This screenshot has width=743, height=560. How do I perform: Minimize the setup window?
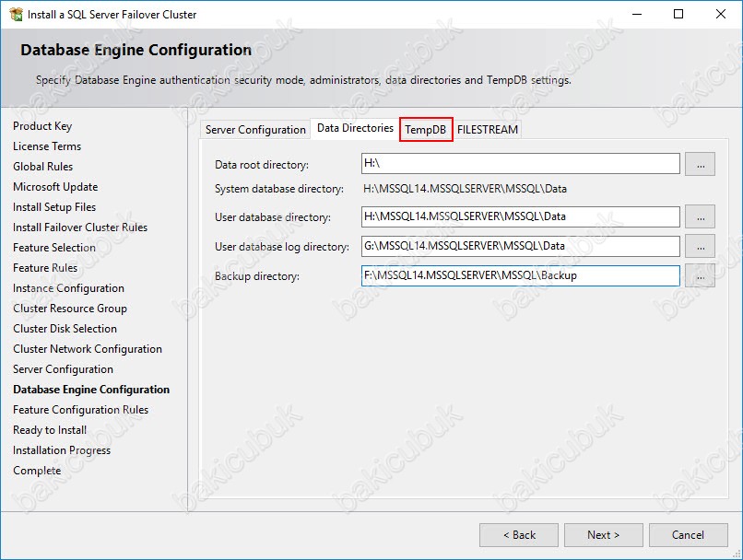pyautogui.click(x=637, y=14)
